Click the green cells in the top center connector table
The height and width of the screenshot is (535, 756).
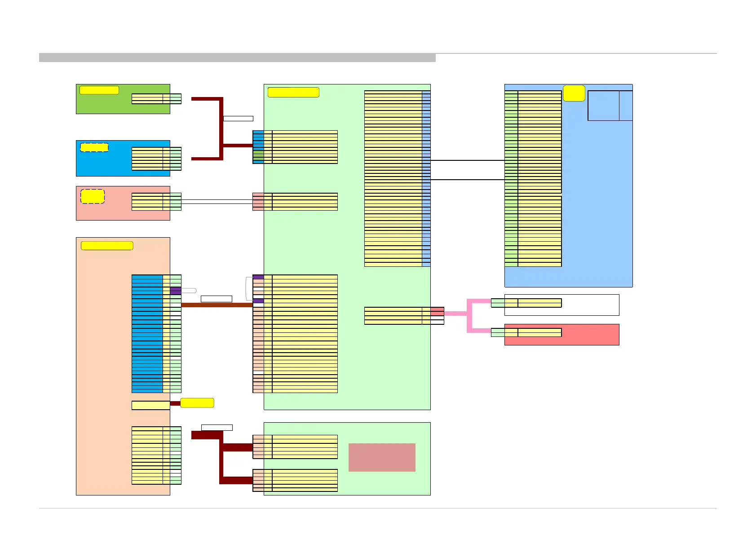(258, 155)
